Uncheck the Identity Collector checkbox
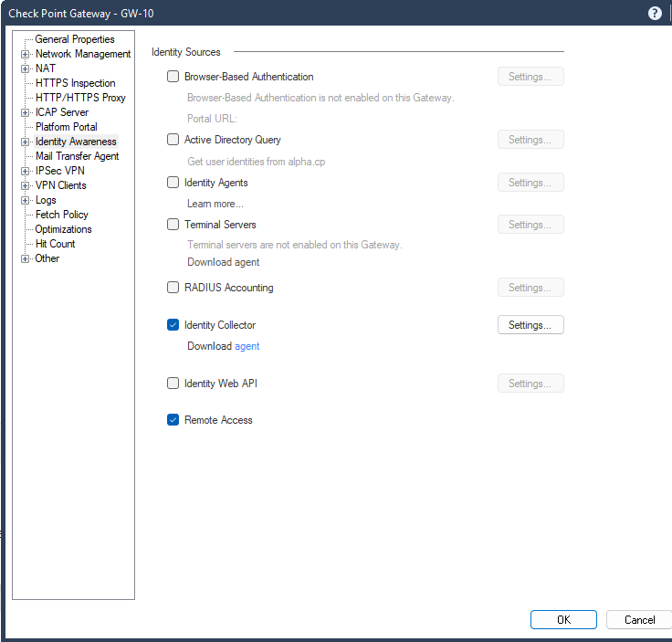 (x=173, y=325)
